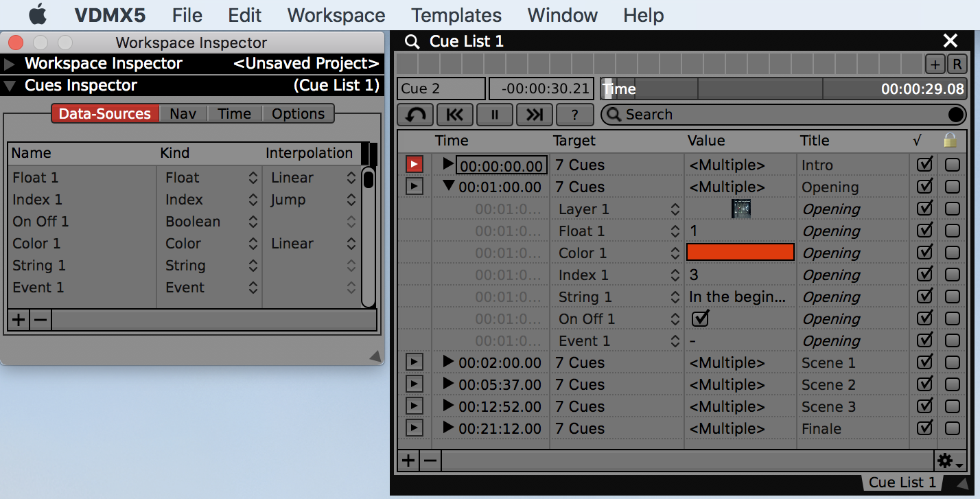Toggle the On Off 1 value checkbox
This screenshot has height=499, width=980.
[x=700, y=318]
